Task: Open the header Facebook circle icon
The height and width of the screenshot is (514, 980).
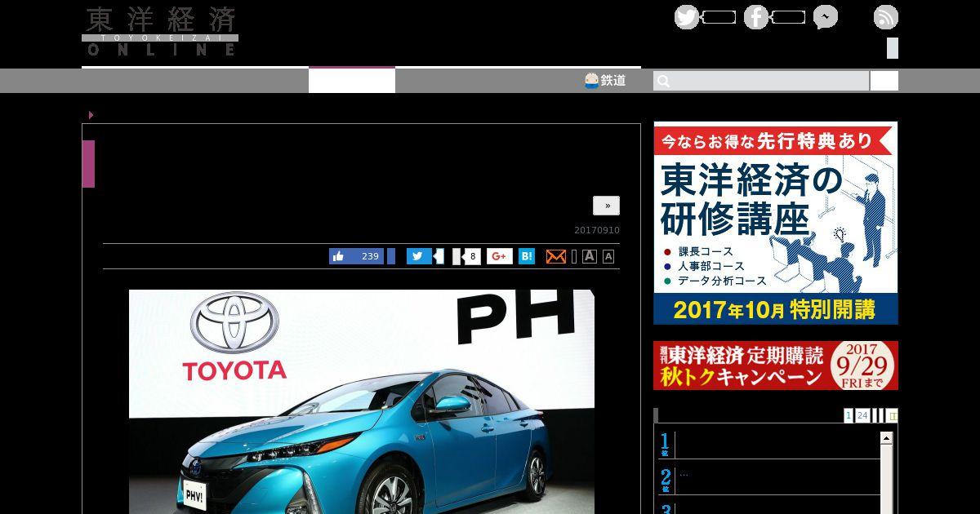Action: point(756,17)
